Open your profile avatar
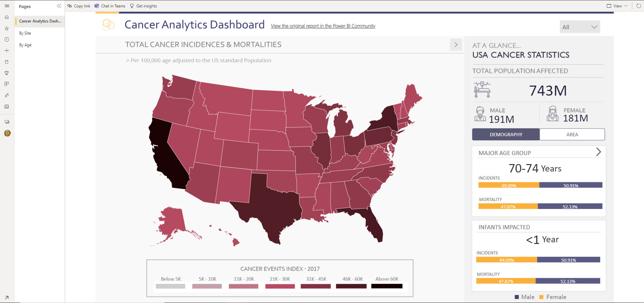The image size is (644, 303). pyautogui.click(x=7, y=133)
